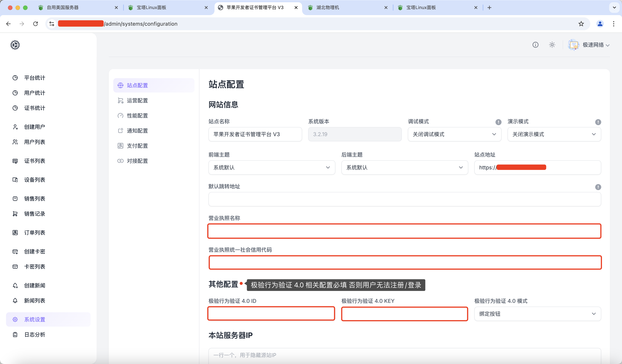Select 系统设置 in the sidebar

tap(48, 319)
